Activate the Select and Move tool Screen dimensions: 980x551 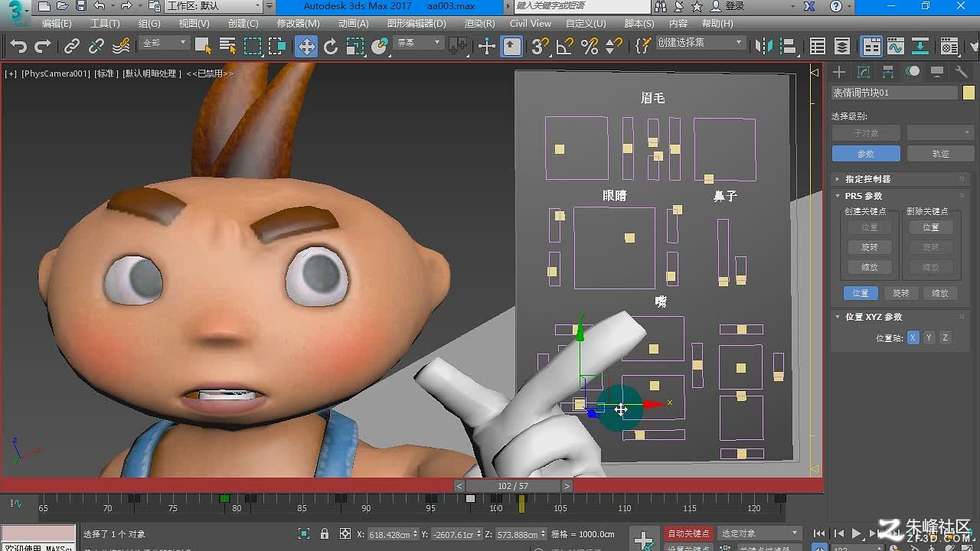tap(306, 47)
